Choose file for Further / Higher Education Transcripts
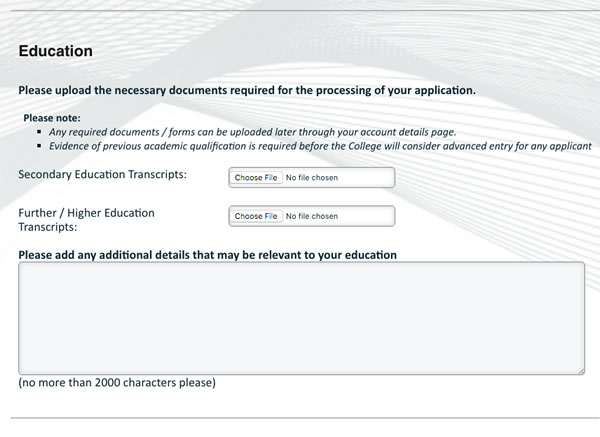This screenshot has height=437, width=600. tap(256, 216)
